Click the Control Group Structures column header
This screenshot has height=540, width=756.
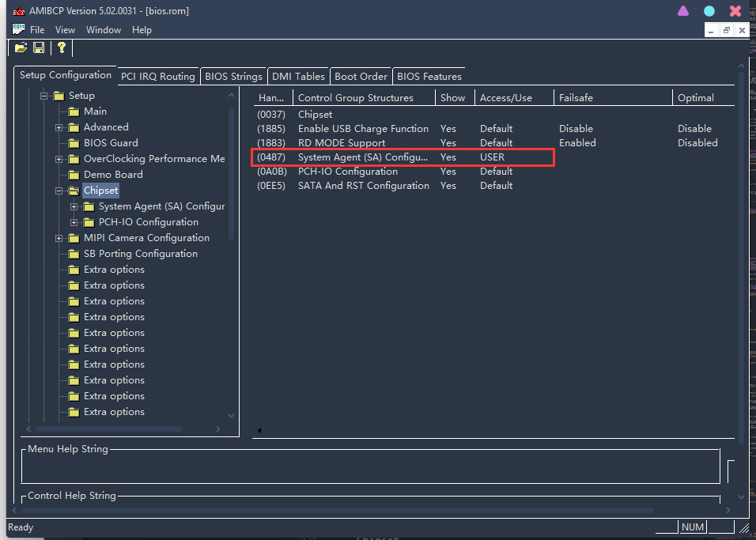pyautogui.click(x=364, y=98)
